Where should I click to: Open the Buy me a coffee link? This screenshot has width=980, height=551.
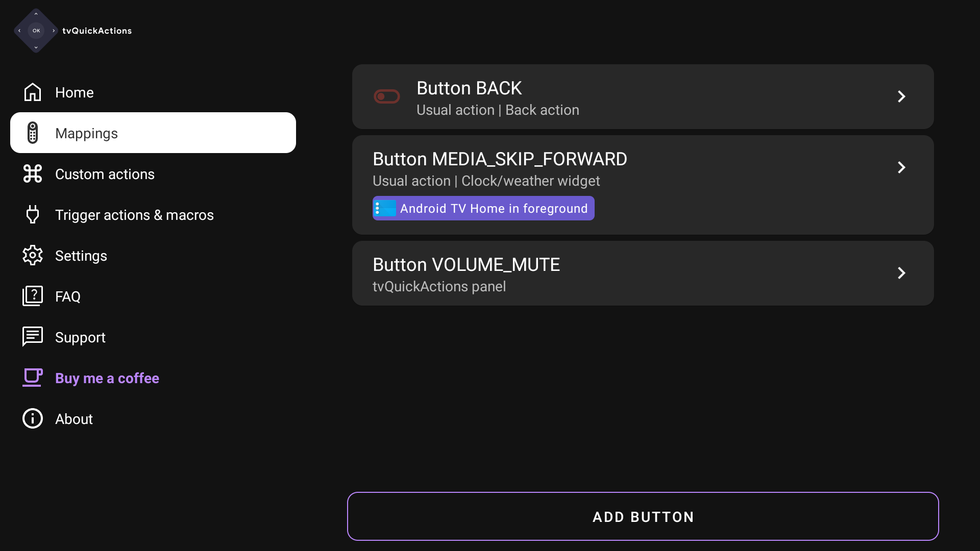107,378
